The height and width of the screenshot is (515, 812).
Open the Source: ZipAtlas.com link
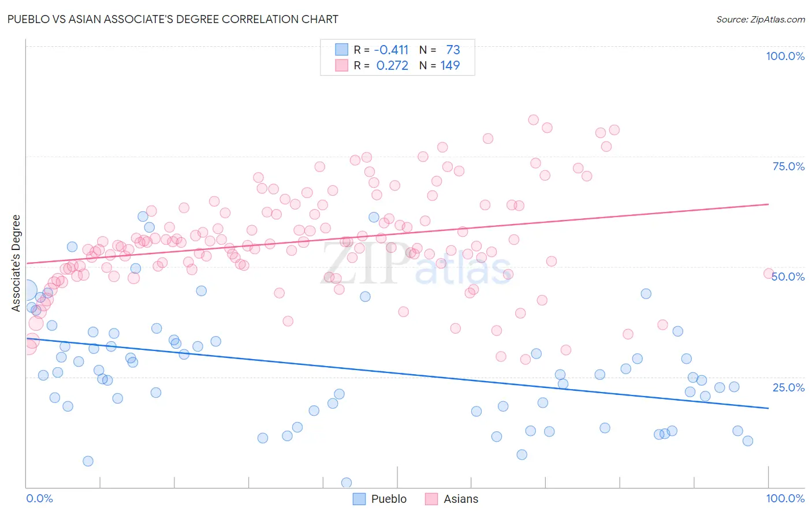point(761,19)
